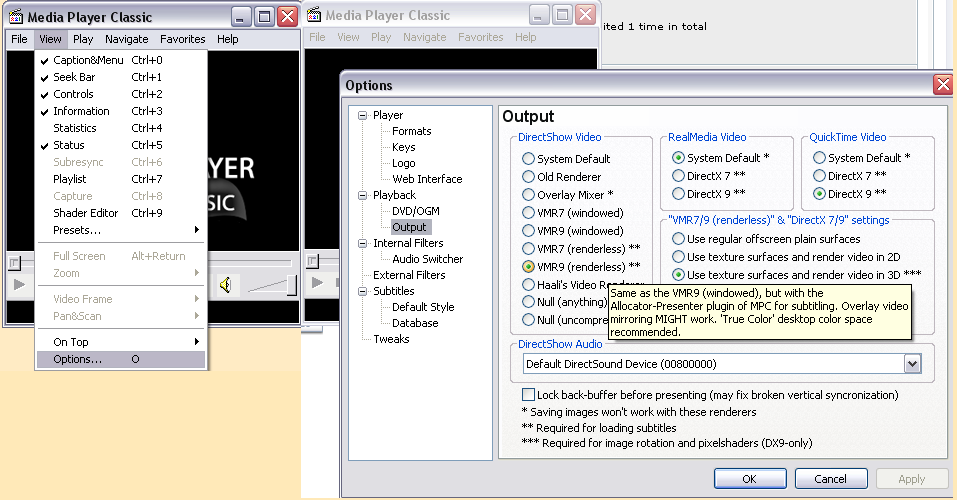Viewport: 957px width, 500px height.
Task: Toggle Seek Bar in View menu
Action: pyautogui.click(x=121, y=77)
